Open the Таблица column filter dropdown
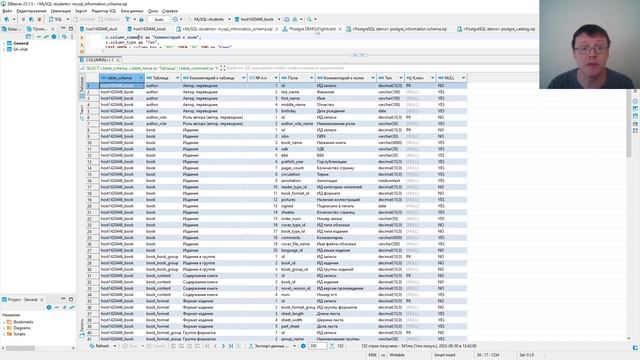This screenshot has height=360, width=640. [x=178, y=78]
